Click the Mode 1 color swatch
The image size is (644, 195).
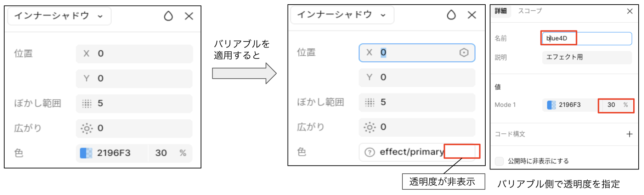click(x=551, y=105)
